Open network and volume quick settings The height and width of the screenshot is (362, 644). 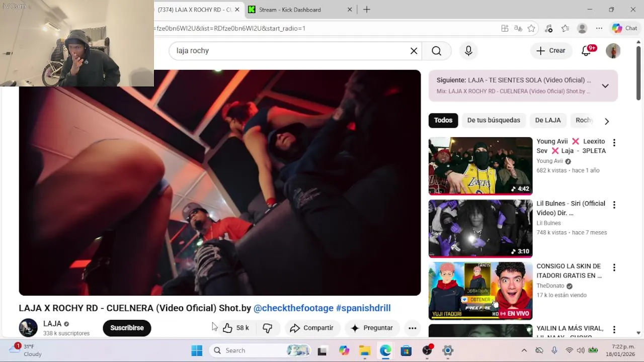click(582, 350)
